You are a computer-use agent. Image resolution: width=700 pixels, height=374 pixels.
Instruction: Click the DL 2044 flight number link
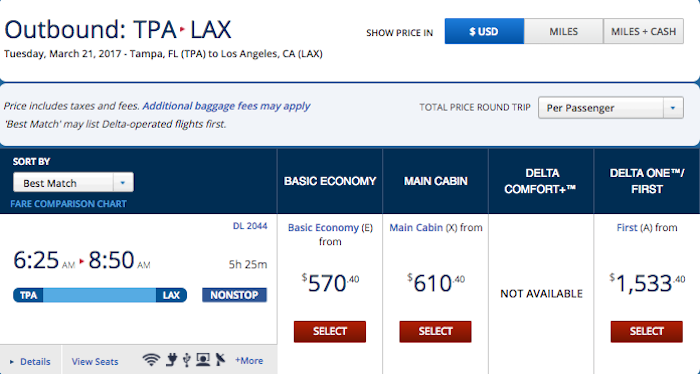tap(250, 226)
